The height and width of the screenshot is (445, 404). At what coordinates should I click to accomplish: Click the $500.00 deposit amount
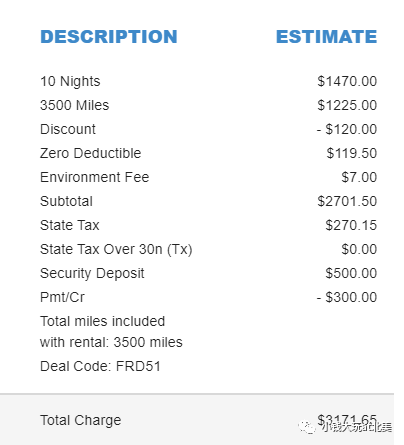[351, 273]
